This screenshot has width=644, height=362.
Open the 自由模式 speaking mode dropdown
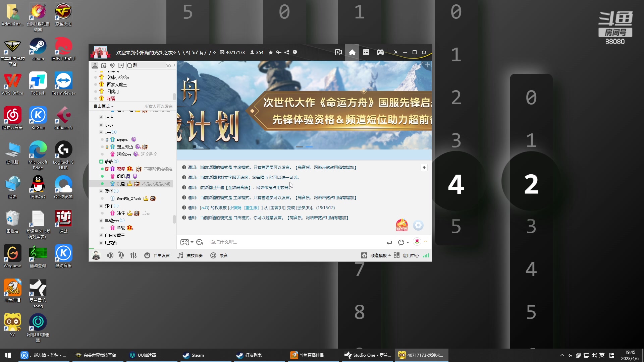point(103,106)
